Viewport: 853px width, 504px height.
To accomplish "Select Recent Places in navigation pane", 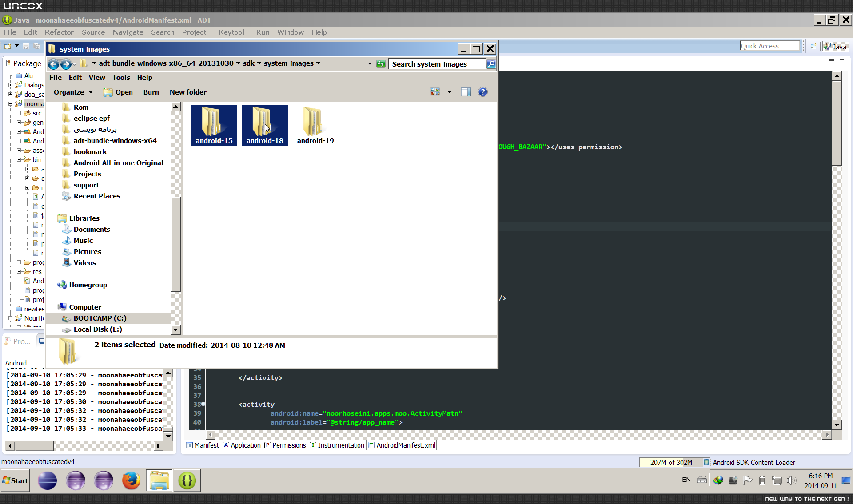I will point(97,196).
